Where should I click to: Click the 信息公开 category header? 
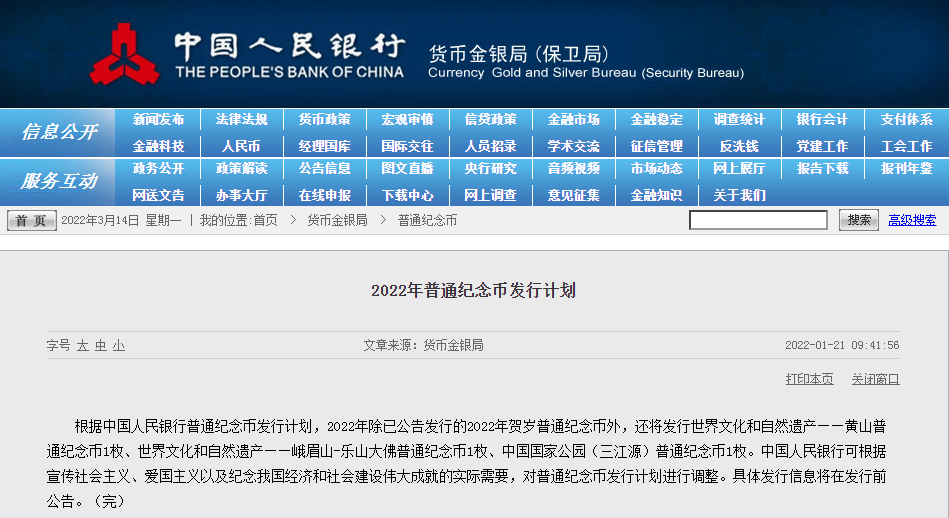59,132
